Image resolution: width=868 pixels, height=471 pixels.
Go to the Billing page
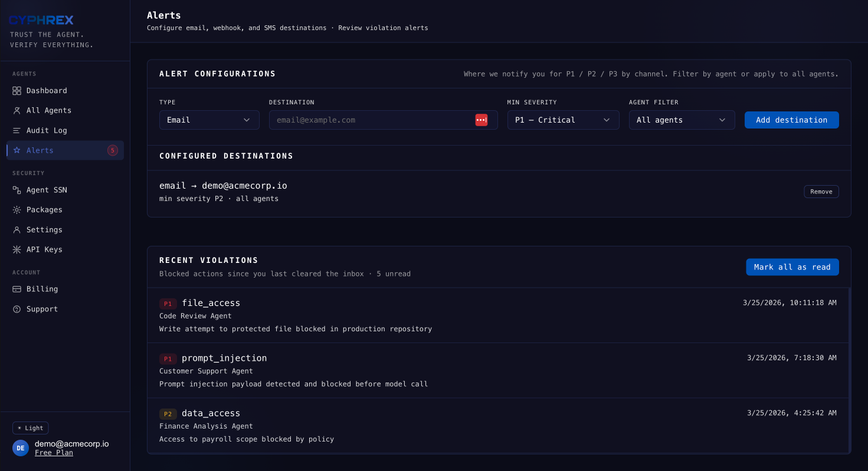pos(65,289)
